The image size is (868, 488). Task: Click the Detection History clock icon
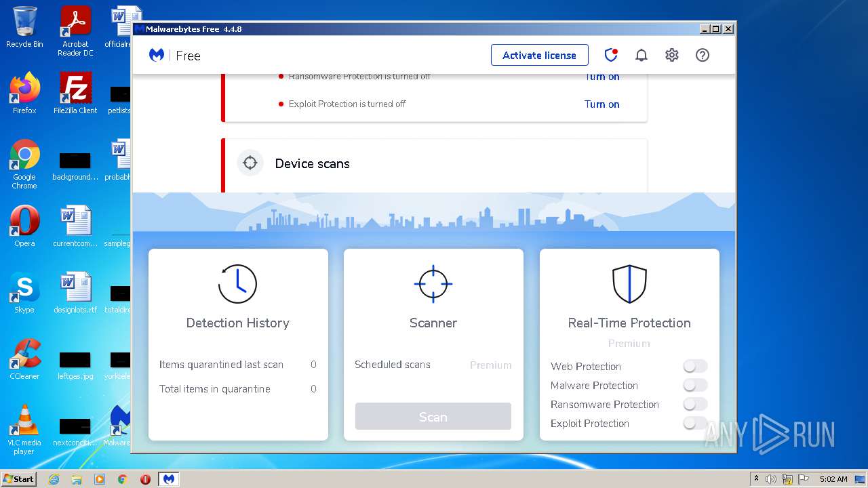tap(237, 283)
